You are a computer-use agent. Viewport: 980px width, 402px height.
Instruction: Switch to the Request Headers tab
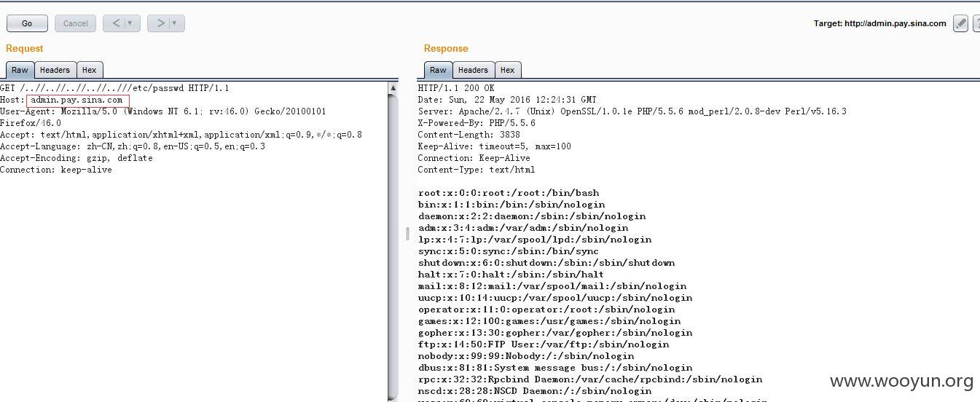point(55,70)
